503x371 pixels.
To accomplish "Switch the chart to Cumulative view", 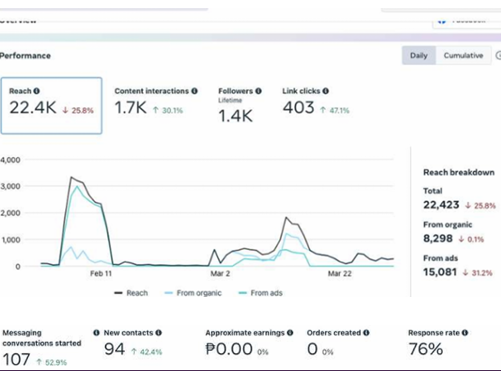I will 463,55.
